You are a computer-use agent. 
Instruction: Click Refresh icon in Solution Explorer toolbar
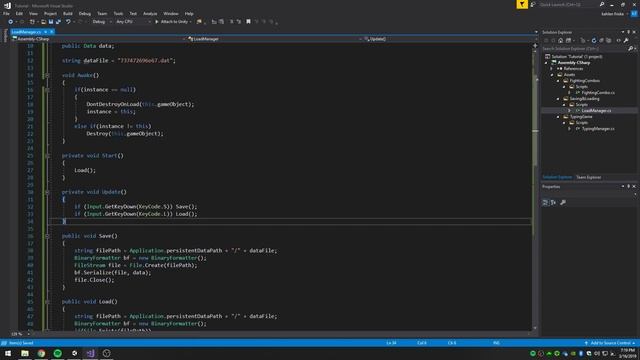[594, 40]
